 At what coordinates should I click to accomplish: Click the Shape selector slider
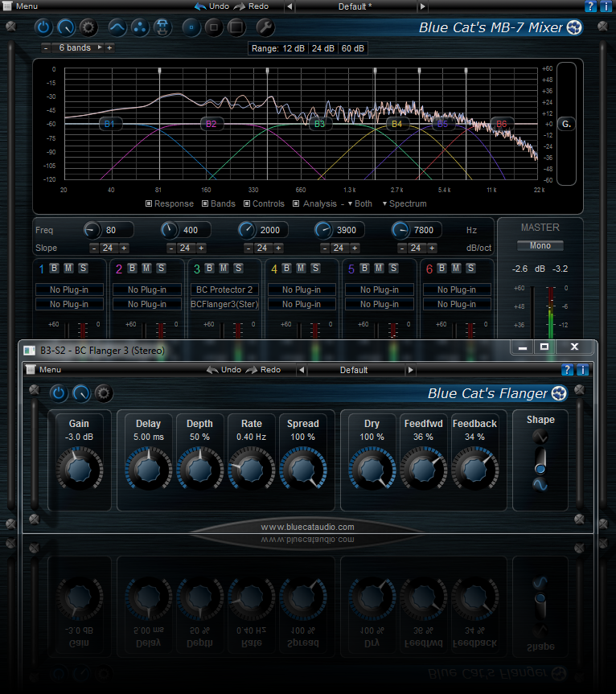[540, 461]
